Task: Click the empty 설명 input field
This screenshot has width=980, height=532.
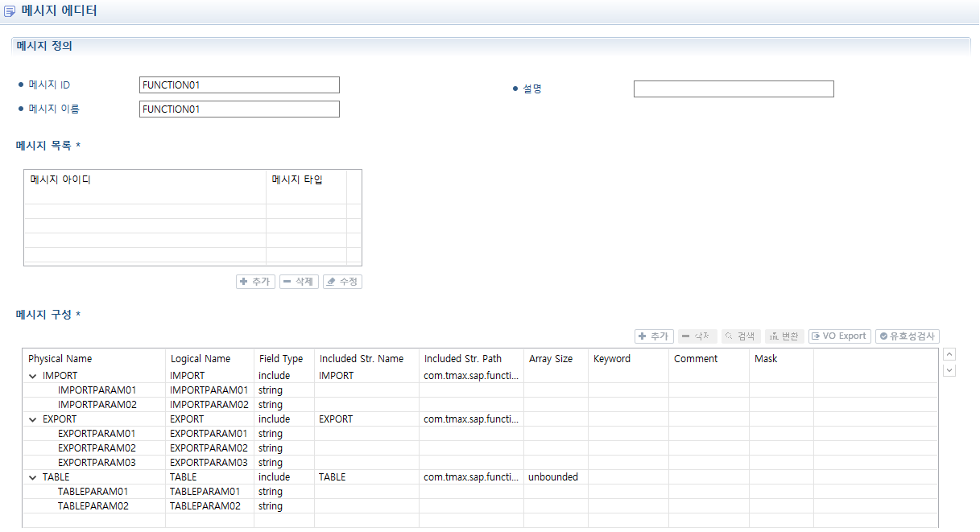Action: [x=733, y=89]
